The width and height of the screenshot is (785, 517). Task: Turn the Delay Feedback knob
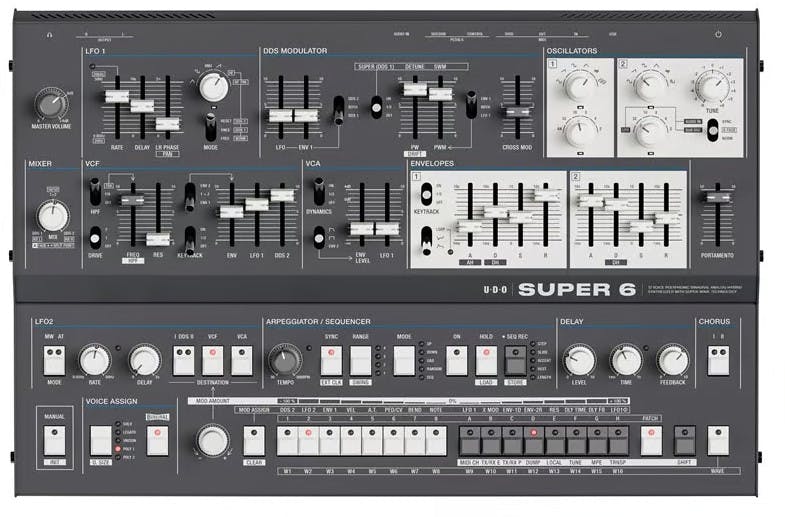pyautogui.click(x=672, y=360)
